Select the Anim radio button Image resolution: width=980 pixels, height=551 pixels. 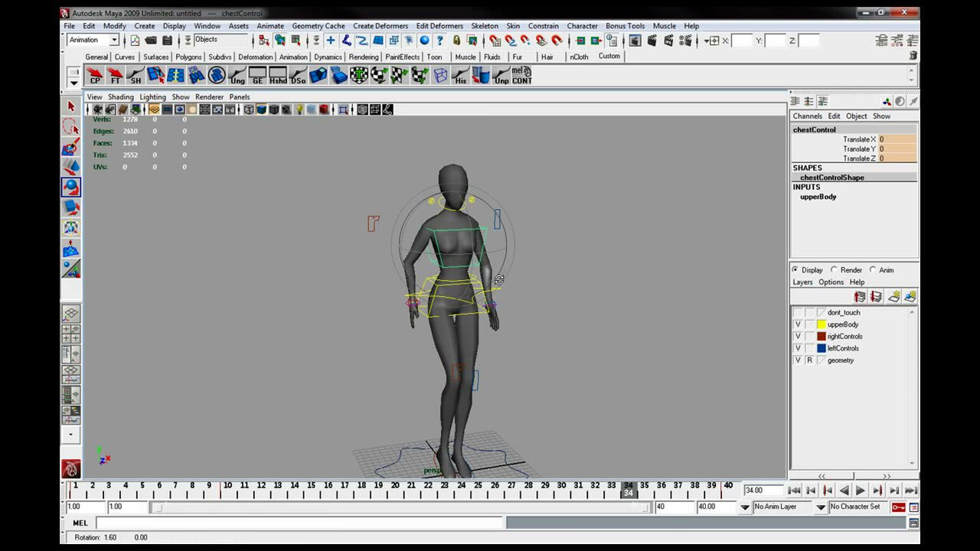[872, 269]
